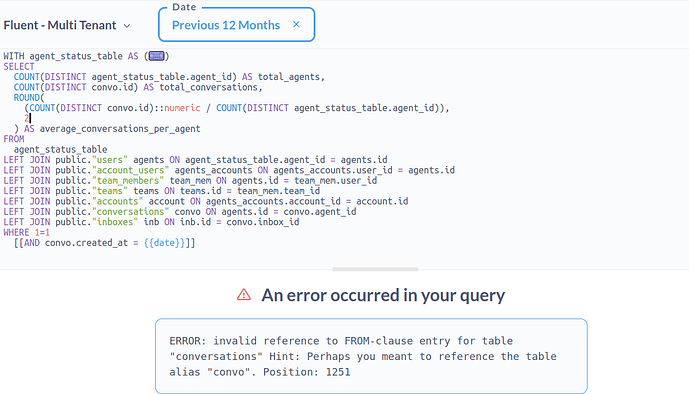Image resolution: width=689 pixels, height=394 pixels.
Task: Click the "average_conversations_per_agent" alias text
Action: click(120, 129)
